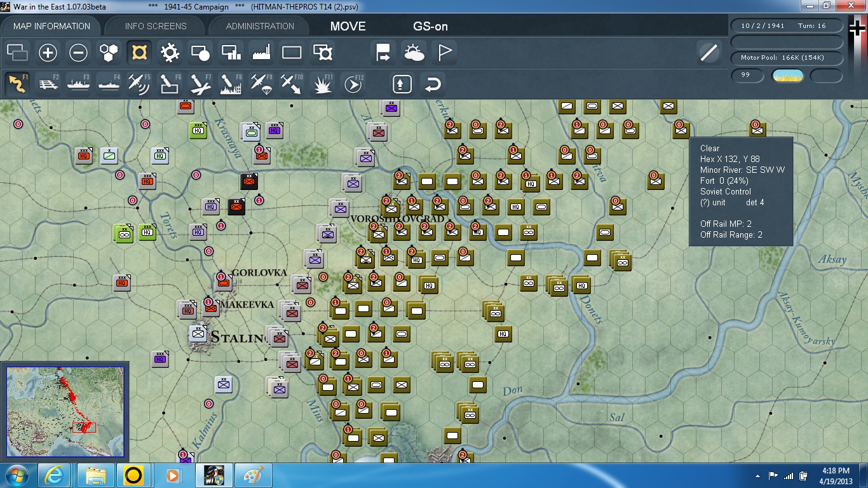Click the GS-on ground support button
868x488 pixels.
click(x=430, y=26)
